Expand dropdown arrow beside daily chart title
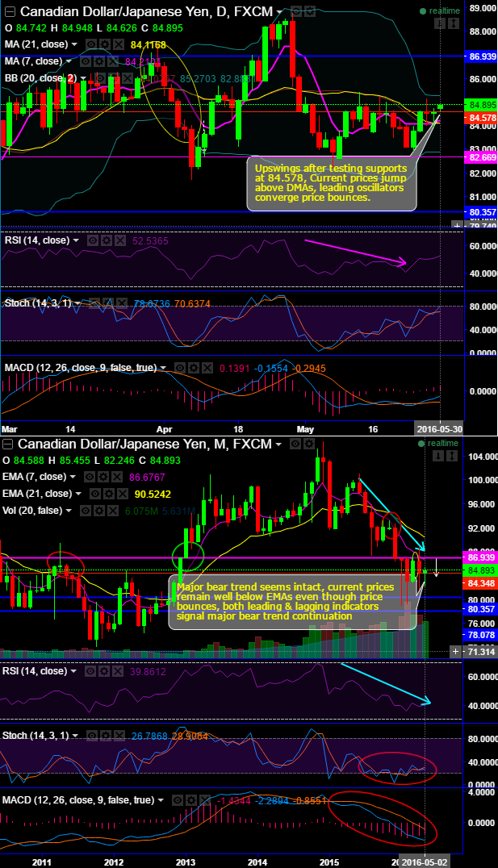The height and width of the screenshot is (868, 498). click(x=278, y=12)
